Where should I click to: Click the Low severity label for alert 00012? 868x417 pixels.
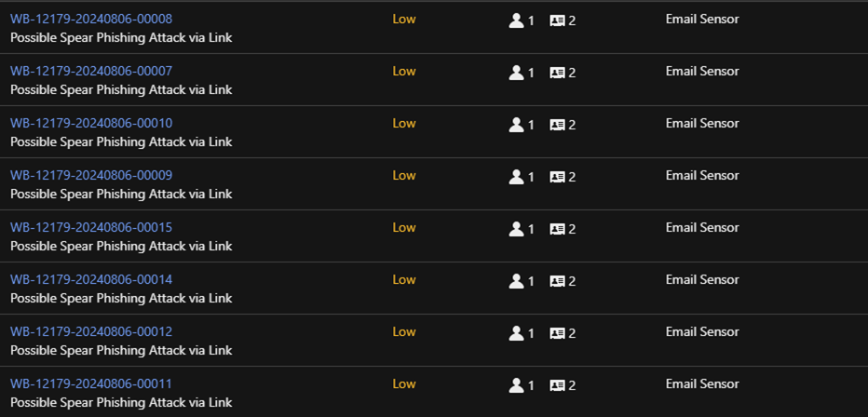(404, 331)
